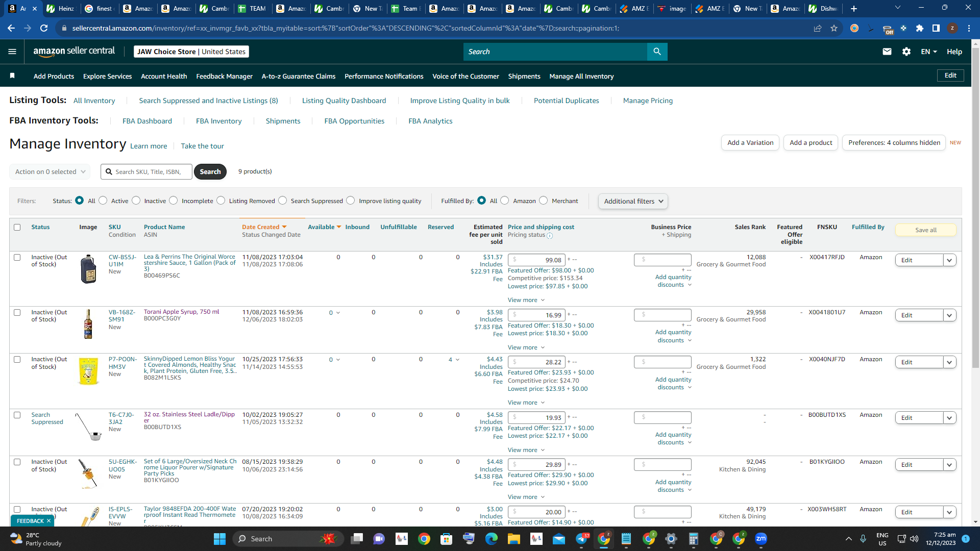Click the Save all button
Screen dimensions: 980x551
click(926, 230)
